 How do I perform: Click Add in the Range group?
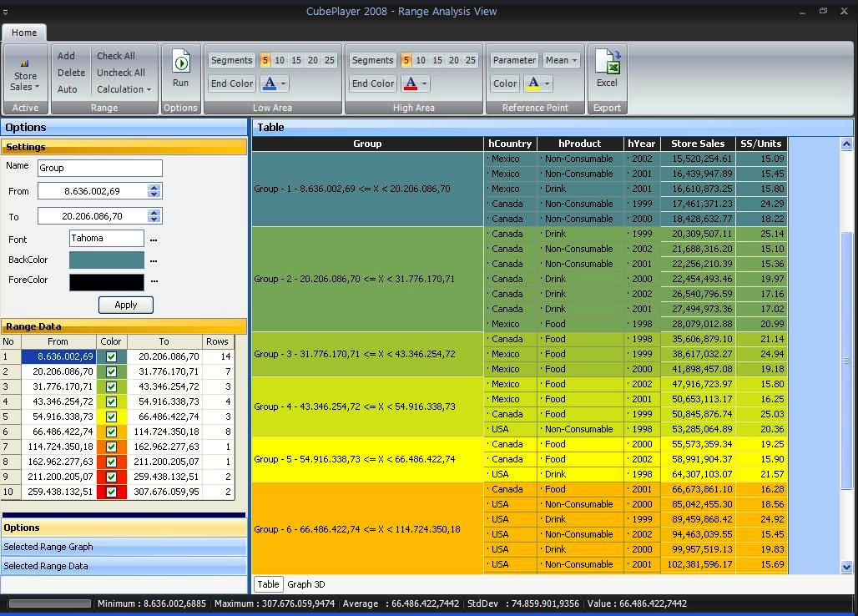[66, 56]
